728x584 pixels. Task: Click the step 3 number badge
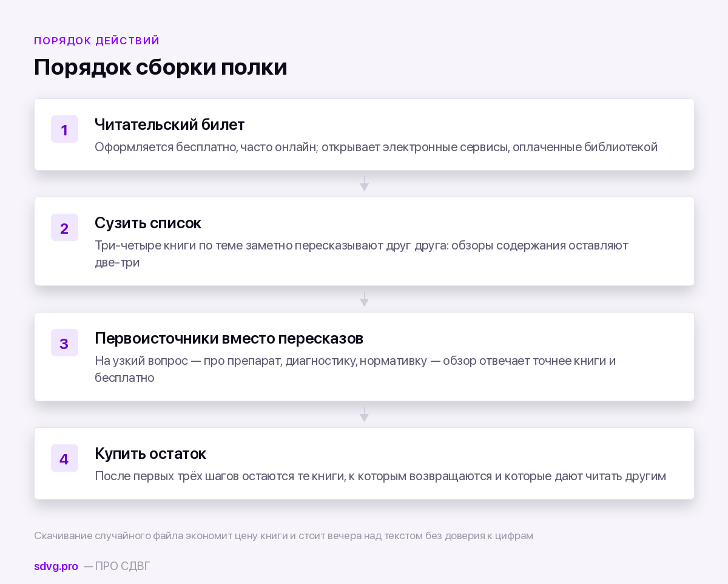(x=64, y=343)
